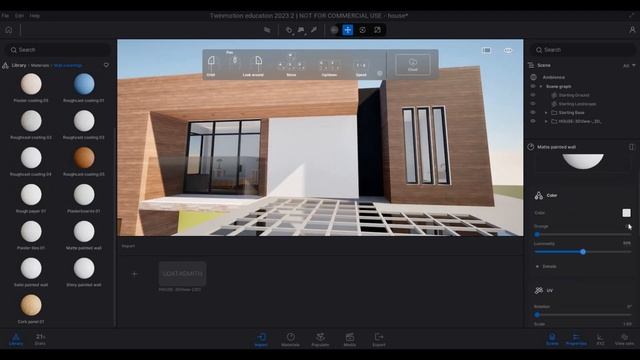This screenshot has width=640, height=360.
Task: Toggle visibility of Starting Landscape
Action: [x=533, y=104]
